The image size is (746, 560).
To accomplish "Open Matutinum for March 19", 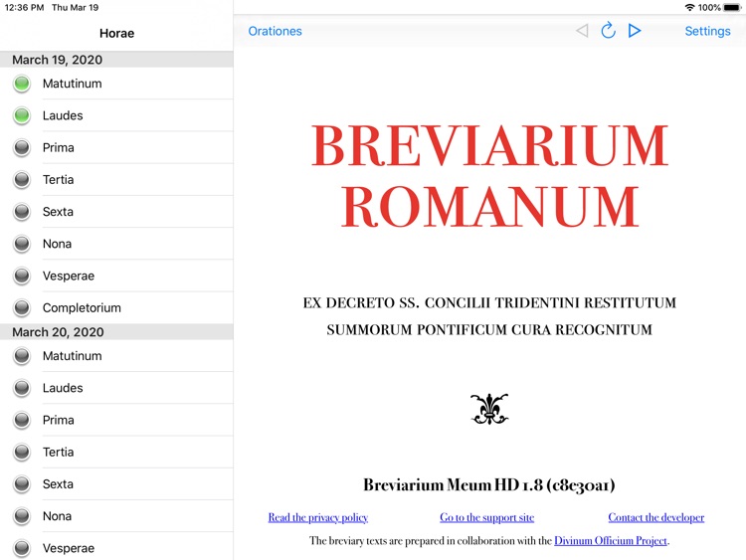I will pyautogui.click(x=116, y=84).
